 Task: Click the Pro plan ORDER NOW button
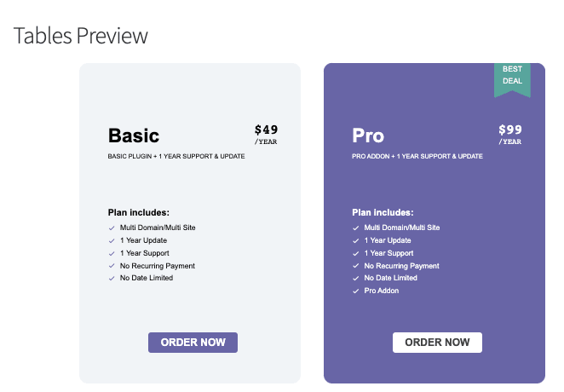pos(437,343)
